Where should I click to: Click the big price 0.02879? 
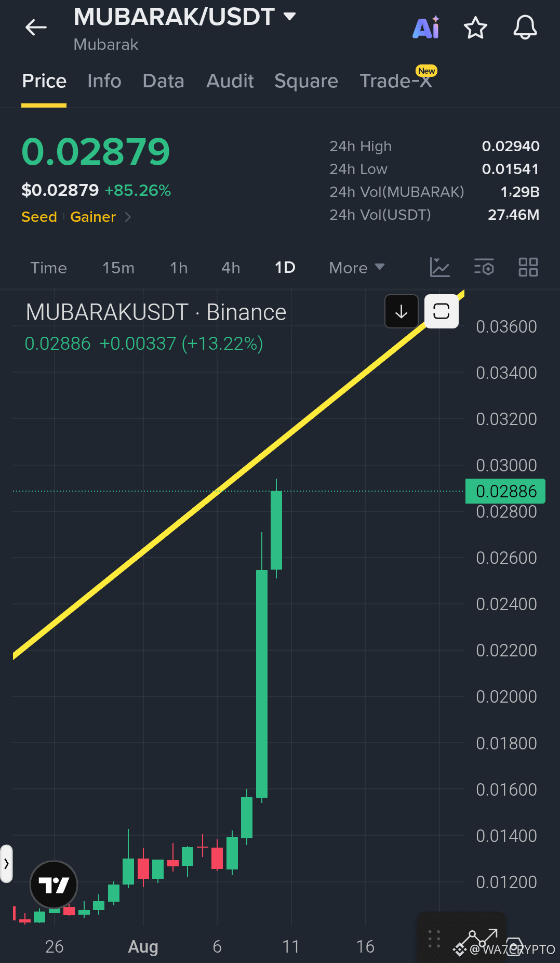pyautogui.click(x=96, y=152)
